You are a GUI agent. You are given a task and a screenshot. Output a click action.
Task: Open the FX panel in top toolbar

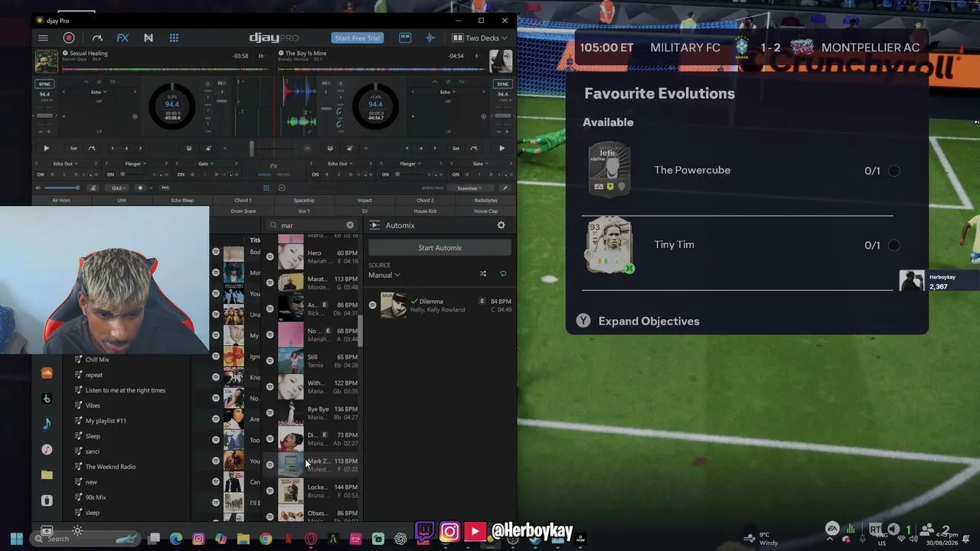point(122,37)
